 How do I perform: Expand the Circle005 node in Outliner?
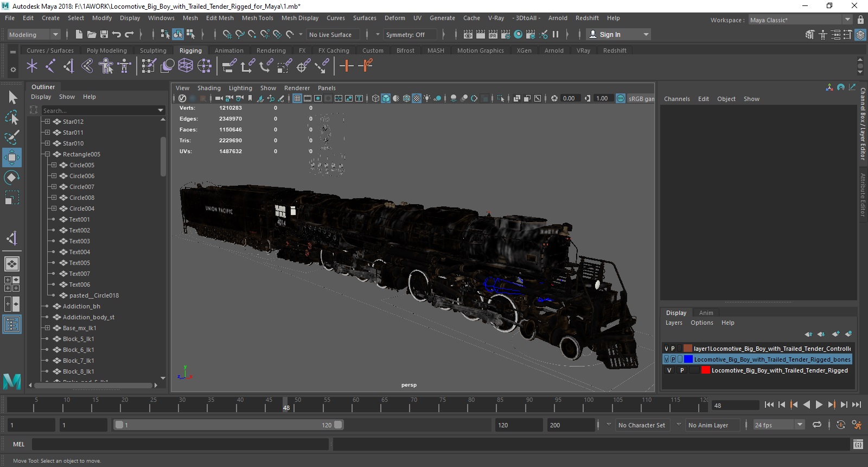point(54,165)
